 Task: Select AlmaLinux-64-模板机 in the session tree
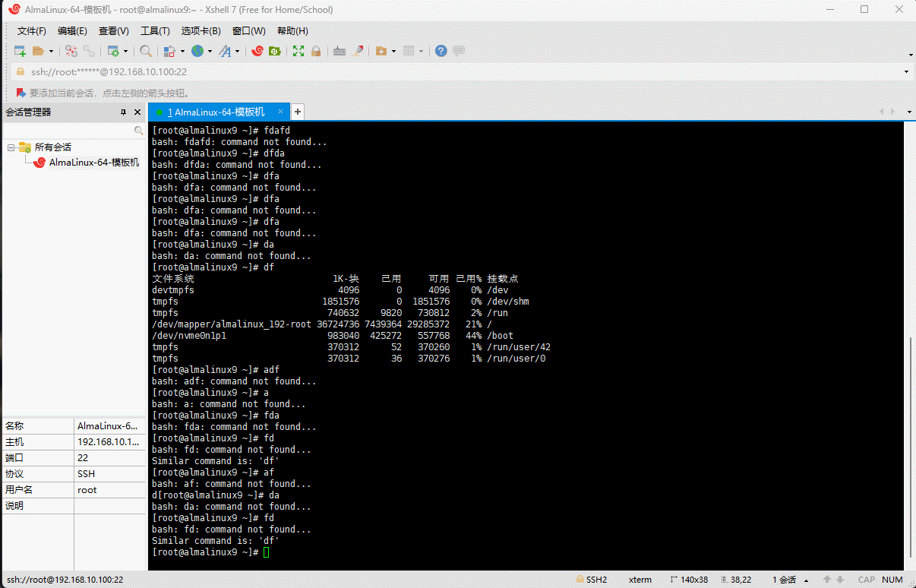point(93,163)
